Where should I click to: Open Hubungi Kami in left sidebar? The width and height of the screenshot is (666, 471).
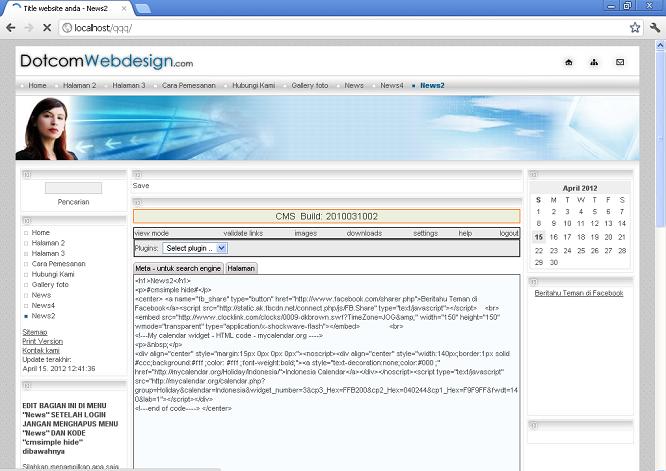(x=53, y=274)
